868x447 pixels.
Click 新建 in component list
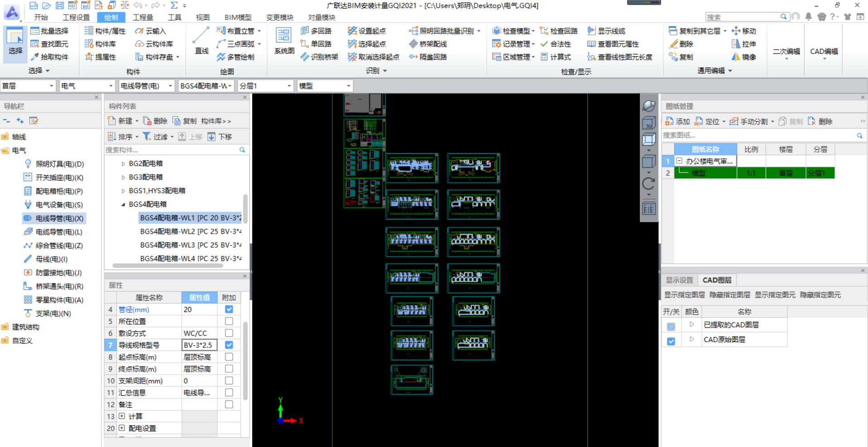tap(123, 121)
